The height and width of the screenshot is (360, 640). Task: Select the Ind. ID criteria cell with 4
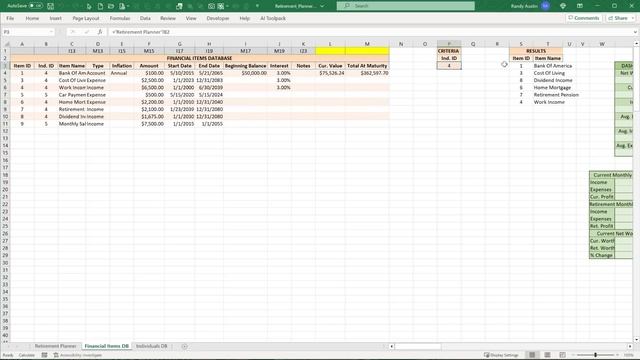pyautogui.click(x=449, y=65)
